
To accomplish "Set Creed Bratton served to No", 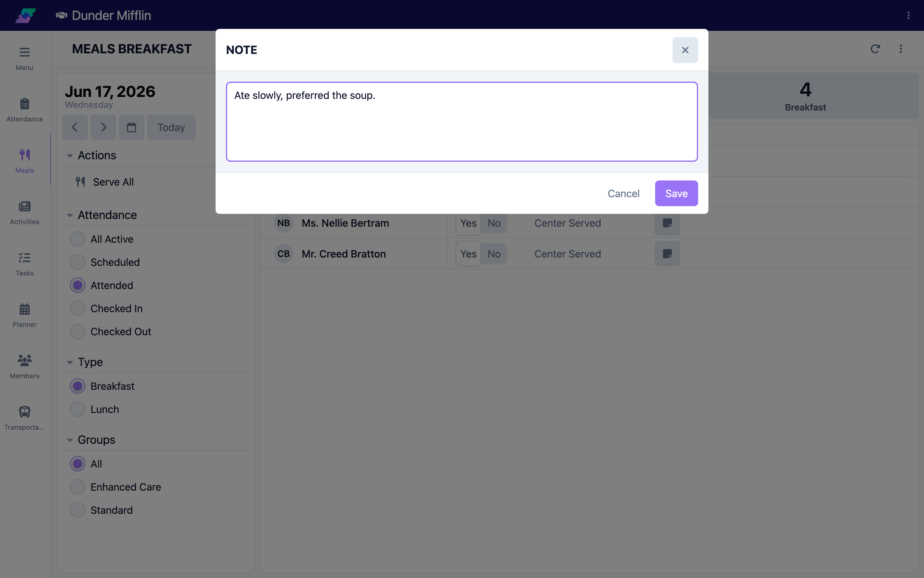I will [494, 254].
